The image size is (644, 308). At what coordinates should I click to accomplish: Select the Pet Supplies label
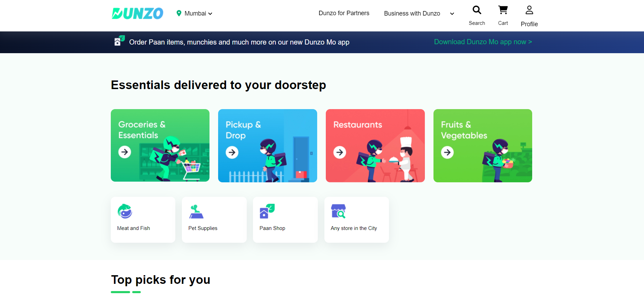pos(203,228)
